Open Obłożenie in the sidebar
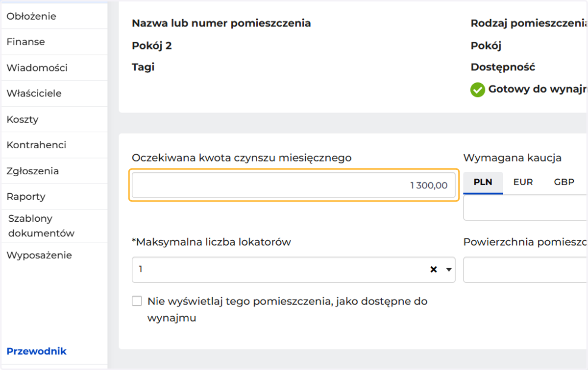Image resolution: width=588 pixels, height=370 pixels. tap(31, 16)
